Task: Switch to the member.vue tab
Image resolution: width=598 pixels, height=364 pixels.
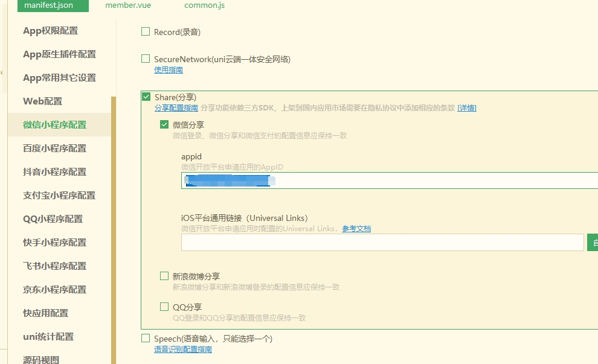Action: click(x=127, y=5)
